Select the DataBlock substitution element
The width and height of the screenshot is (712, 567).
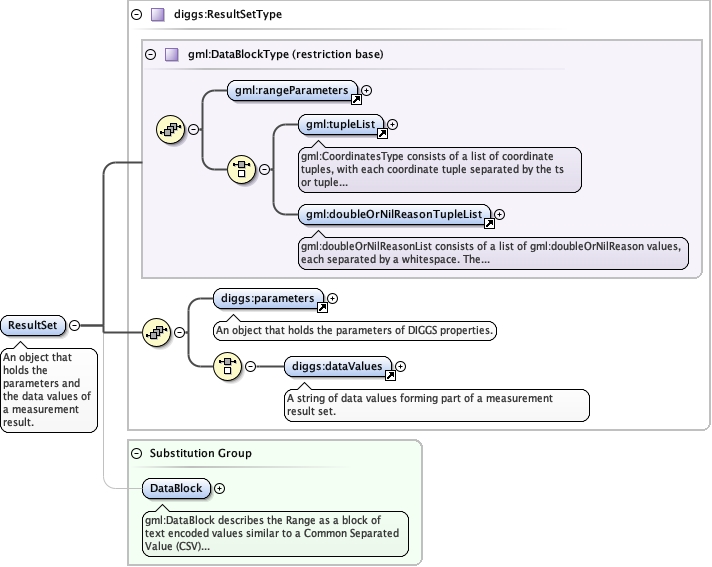click(177, 488)
